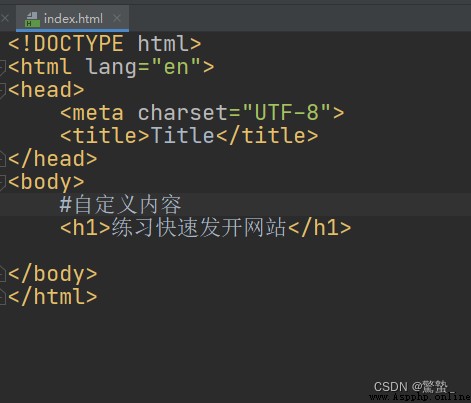Click the </body> closing fold marker

[x=2, y=274]
